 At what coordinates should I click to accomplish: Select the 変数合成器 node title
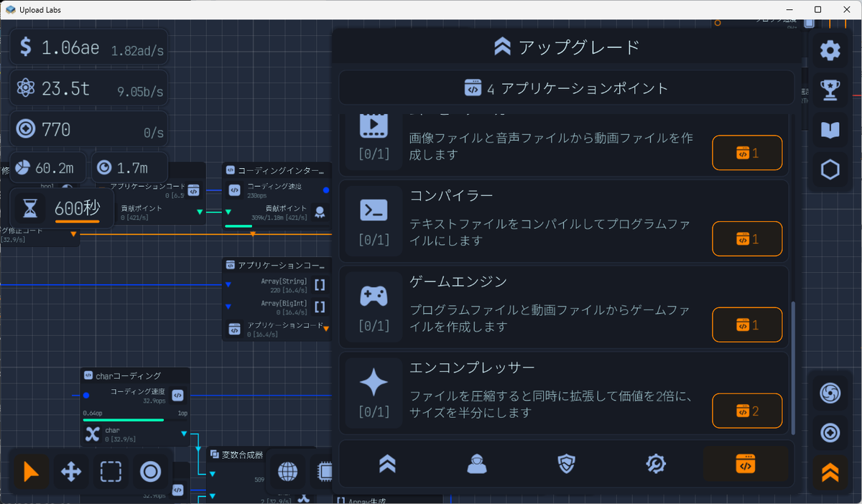(242, 454)
